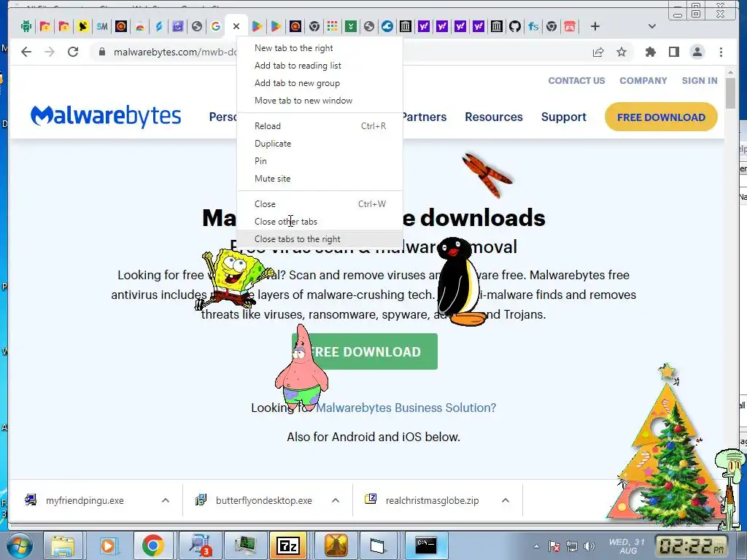Open the tab search chevron
Screen dimensions: 747x560
pyautogui.click(x=652, y=27)
